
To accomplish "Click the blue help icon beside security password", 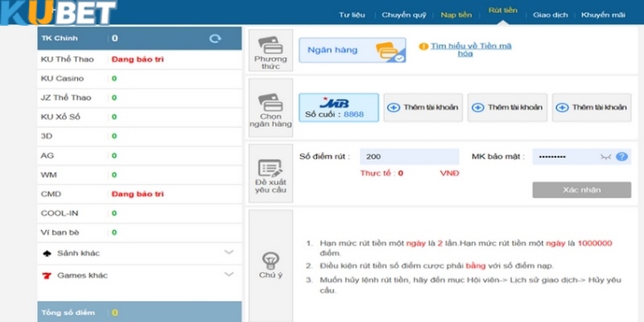I will pos(621,156).
